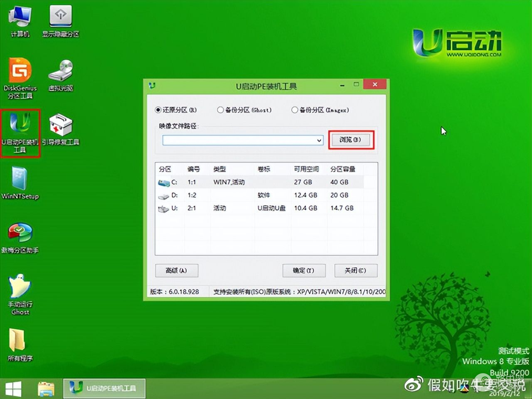532x399 pixels.
Task: Click the 分区 column header
Action: click(165, 169)
